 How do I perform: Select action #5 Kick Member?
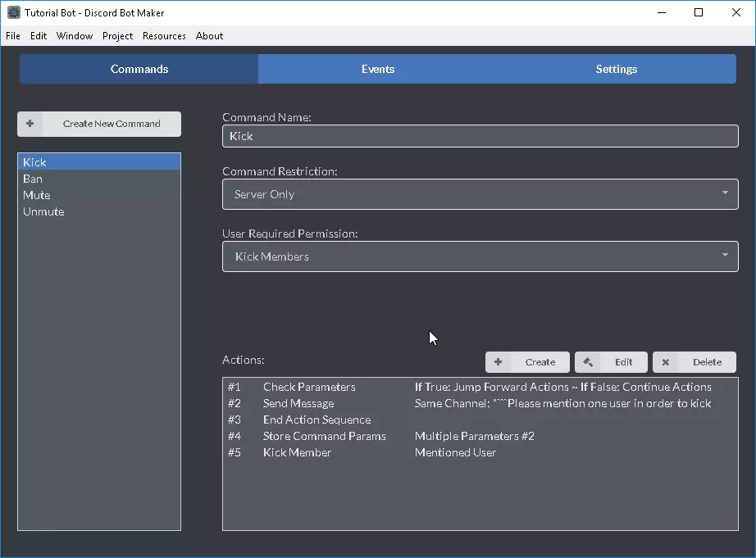(480, 452)
